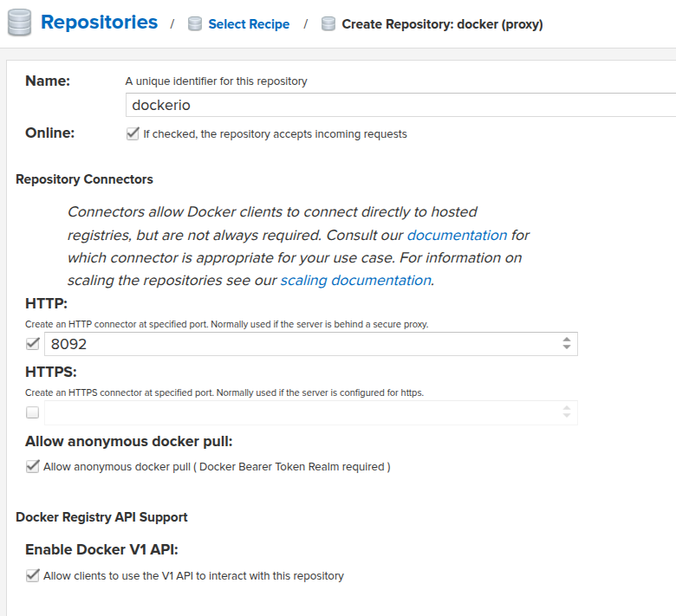Open the connectors documentation link
The width and height of the screenshot is (676, 616).
point(457,235)
